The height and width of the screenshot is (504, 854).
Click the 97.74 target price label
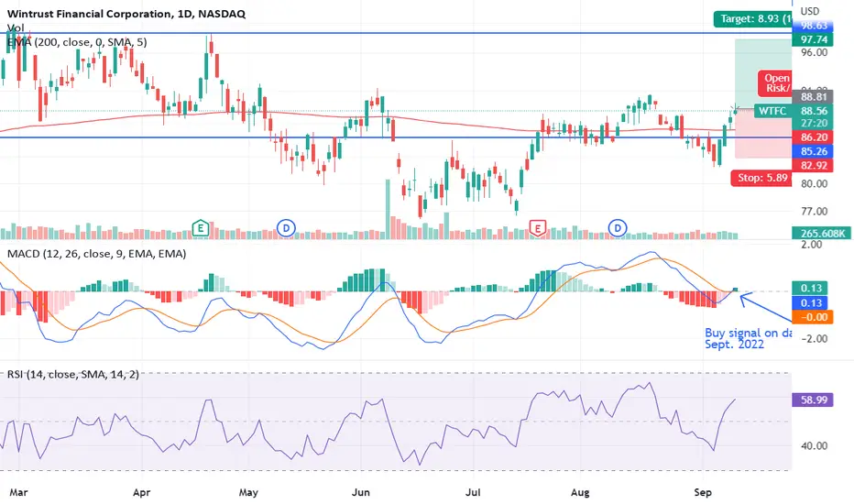(813, 39)
